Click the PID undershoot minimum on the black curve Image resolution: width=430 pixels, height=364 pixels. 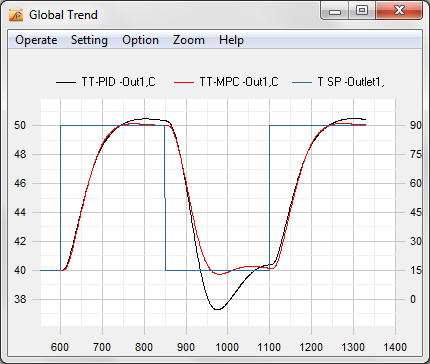[x=218, y=309]
